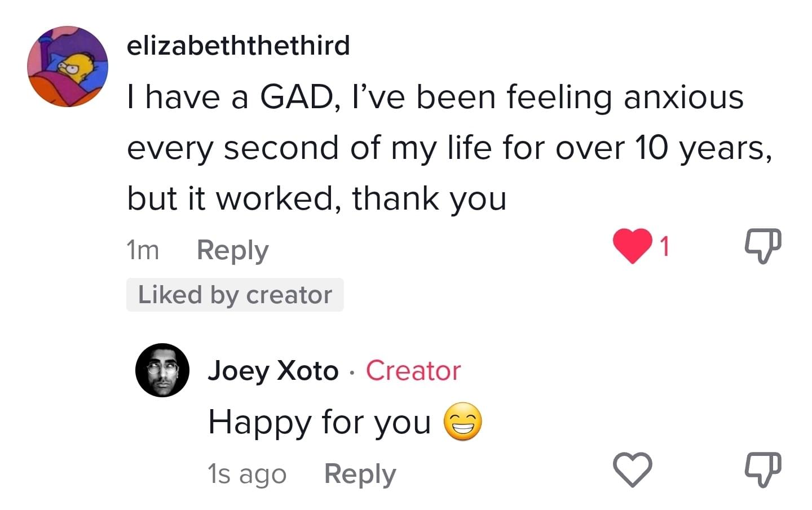Reply to Joey Xoto's comment
812x510 pixels.
pyautogui.click(x=360, y=474)
